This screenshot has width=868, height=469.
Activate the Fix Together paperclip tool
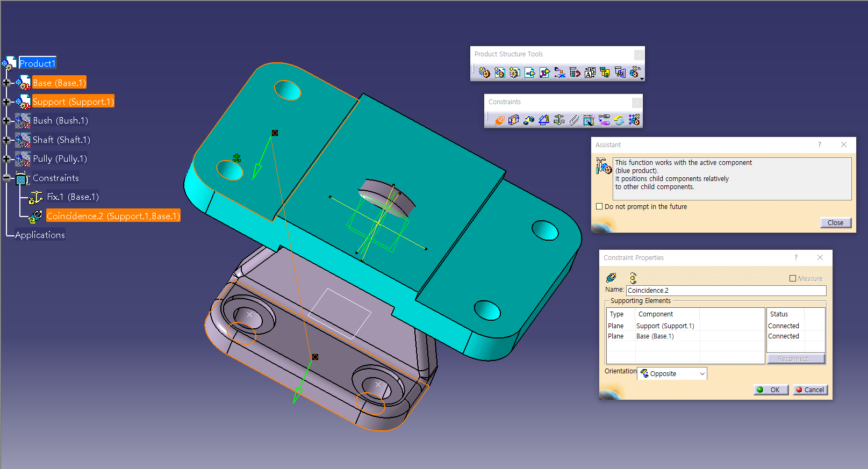[x=574, y=120]
